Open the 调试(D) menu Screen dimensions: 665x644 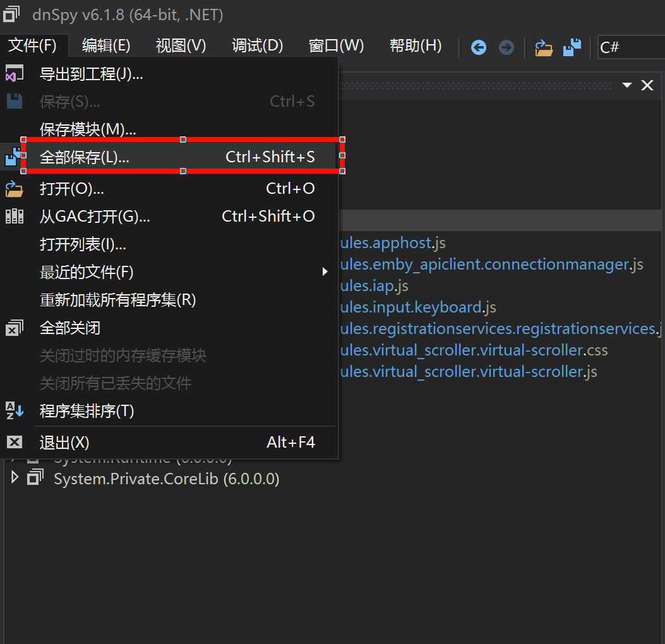click(257, 45)
